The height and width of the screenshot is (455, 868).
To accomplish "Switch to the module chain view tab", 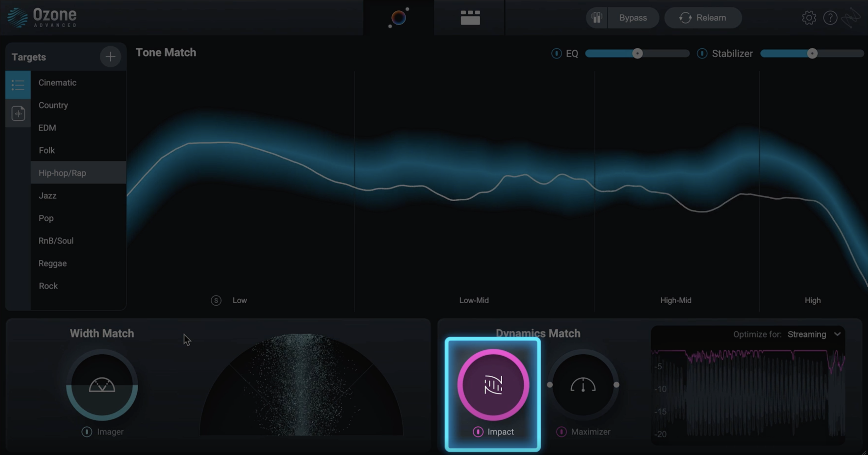I will point(470,18).
